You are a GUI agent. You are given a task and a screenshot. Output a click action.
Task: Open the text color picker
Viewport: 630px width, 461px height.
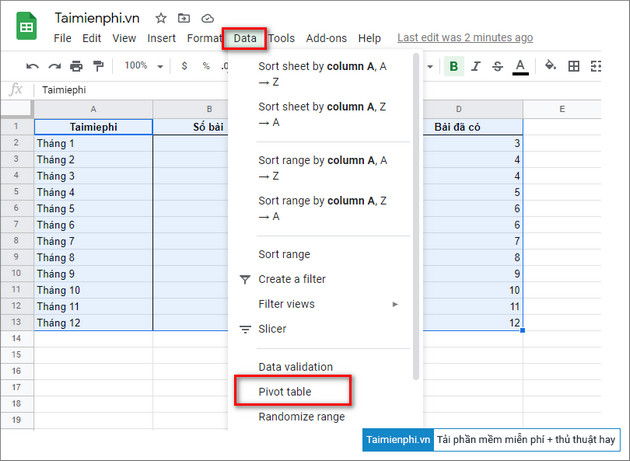(520, 67)
